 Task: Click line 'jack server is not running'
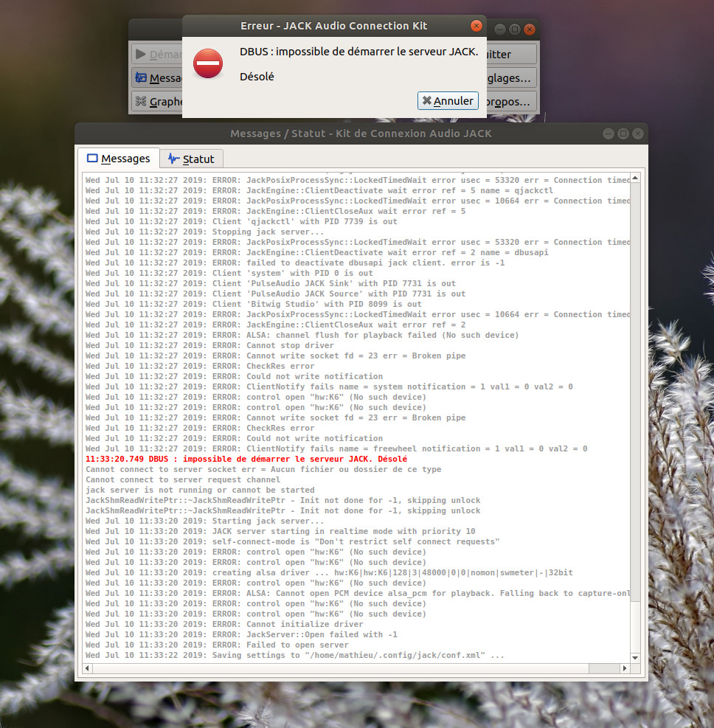tap(200, 490)
